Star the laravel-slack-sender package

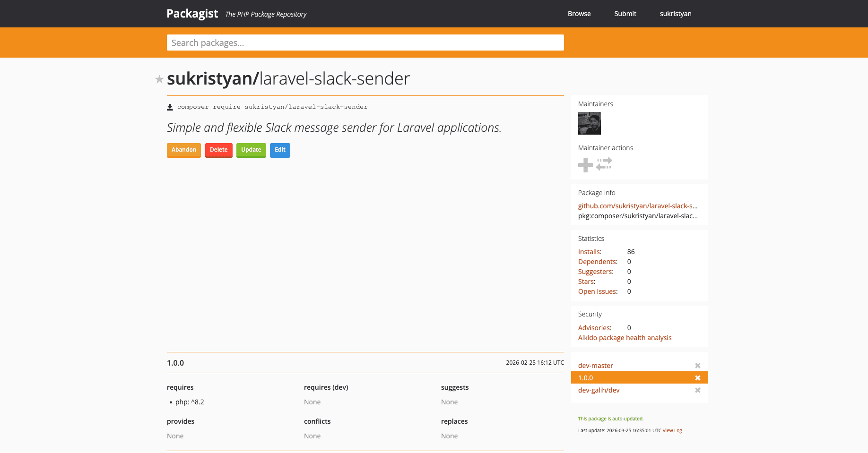159,79
